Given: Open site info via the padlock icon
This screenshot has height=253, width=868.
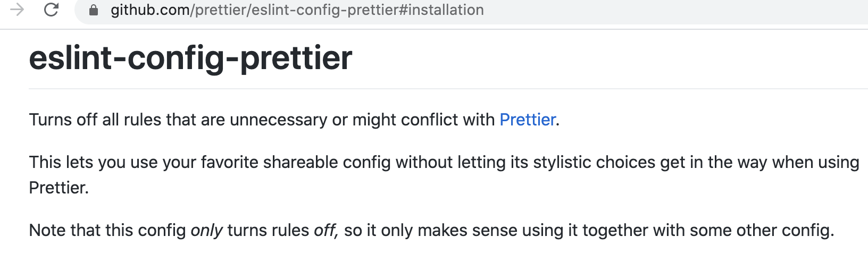Looking at the screenshot, I should pyautogui.click(x=94, y=10).
